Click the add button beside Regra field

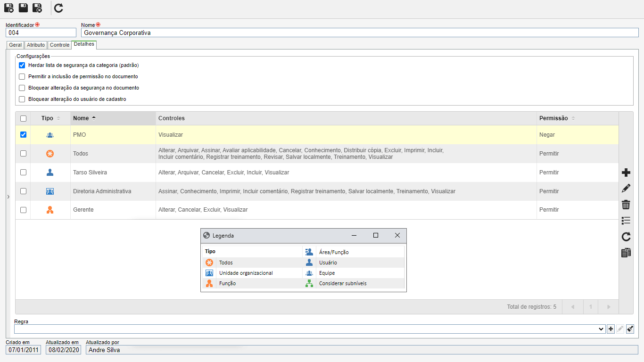pyautogui.click(x=611, y=329)
